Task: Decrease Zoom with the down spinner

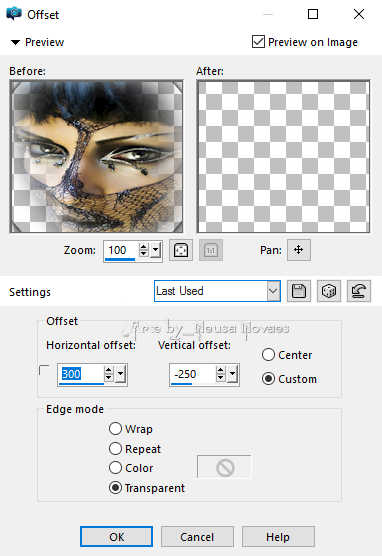Action: coord(143,254)
